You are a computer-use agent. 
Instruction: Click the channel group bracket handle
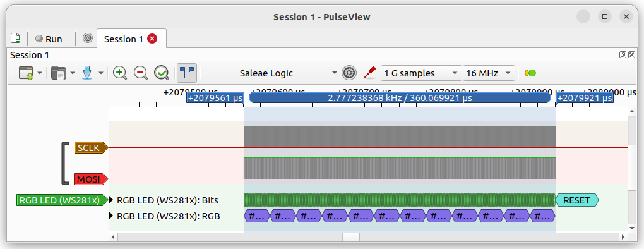(65, 163)
